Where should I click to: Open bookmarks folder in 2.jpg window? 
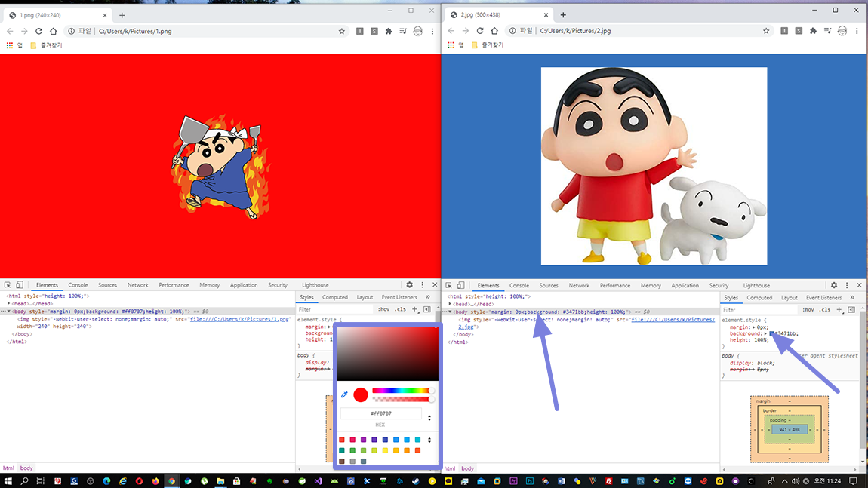[x=488, y=45]
